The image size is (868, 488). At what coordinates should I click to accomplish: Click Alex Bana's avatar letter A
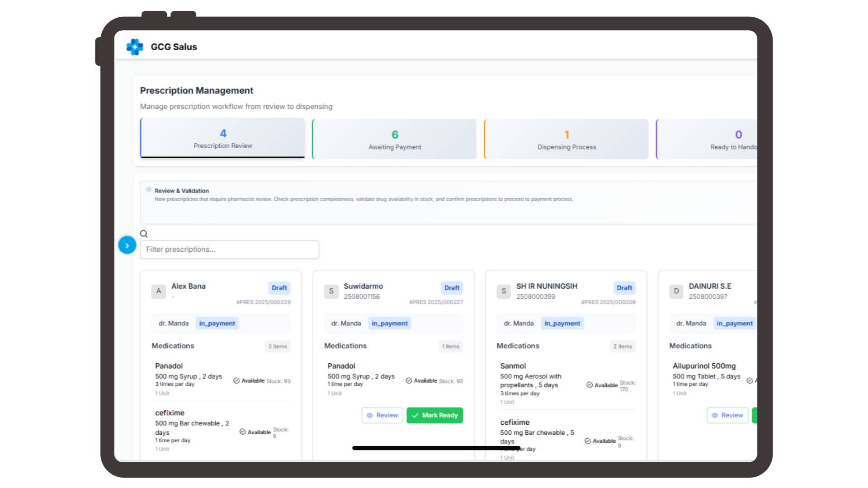coord(159,291)
